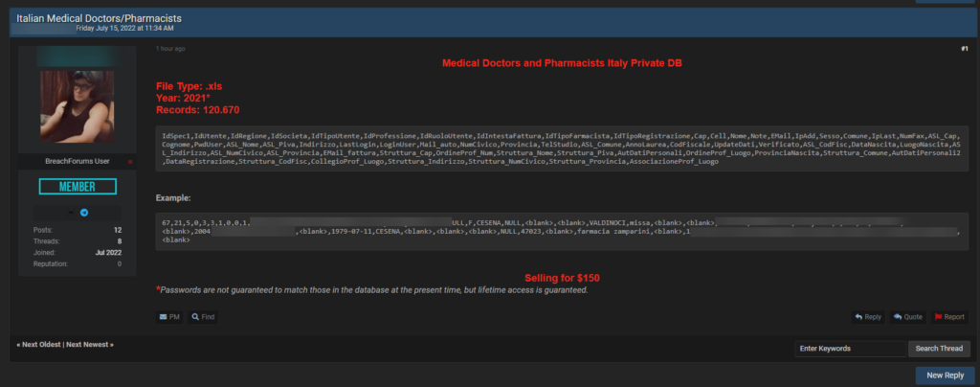Click the Find magnifier button
The width and height of the screenshot is (980, 387).
202,316
